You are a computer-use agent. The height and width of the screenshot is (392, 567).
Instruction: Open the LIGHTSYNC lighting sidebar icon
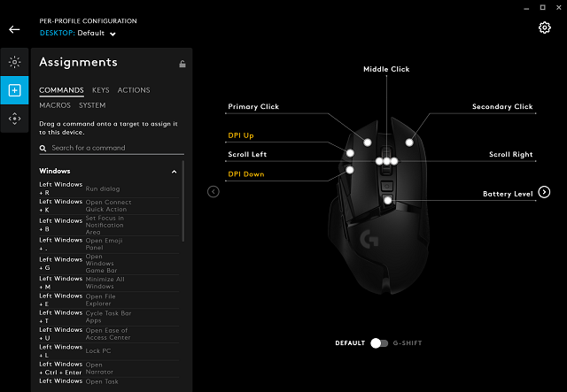click(14, 62)
